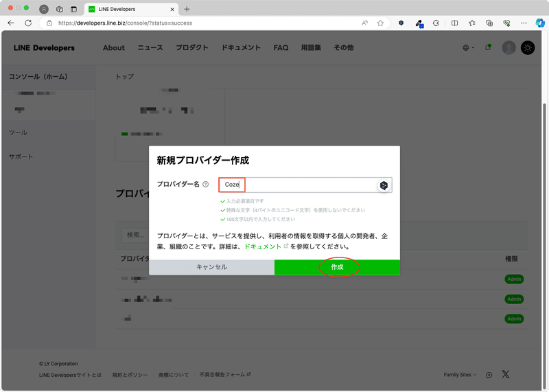Image resolution: width=549 pixels, height=392 pixels.
Task: Open collections icon in toolbar
Action: (489, 23)
